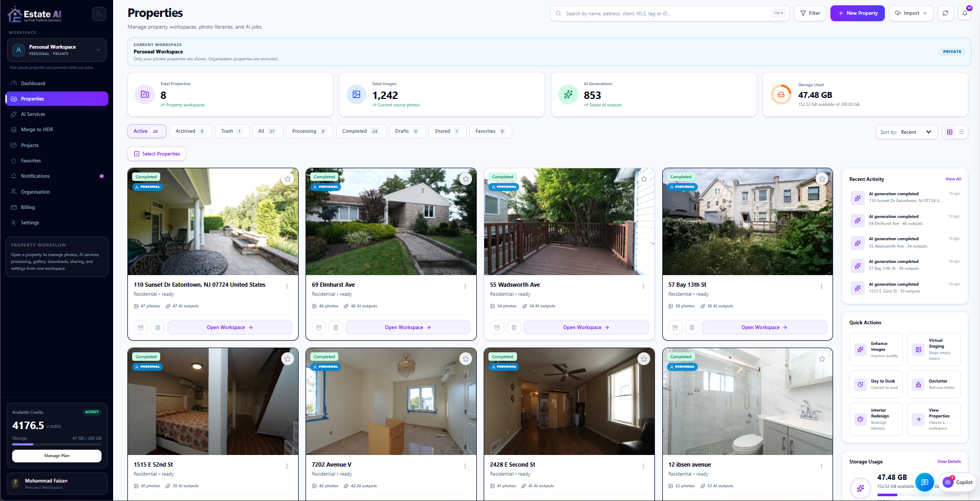Open the options menu for 110 Sunset Dr
980x501 pixels.
[287, 286]
